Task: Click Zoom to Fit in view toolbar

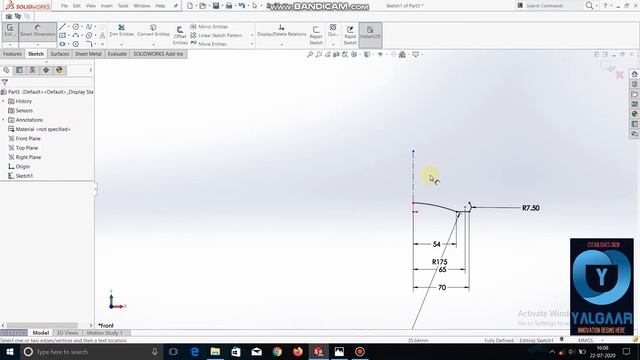Action: 310,54
